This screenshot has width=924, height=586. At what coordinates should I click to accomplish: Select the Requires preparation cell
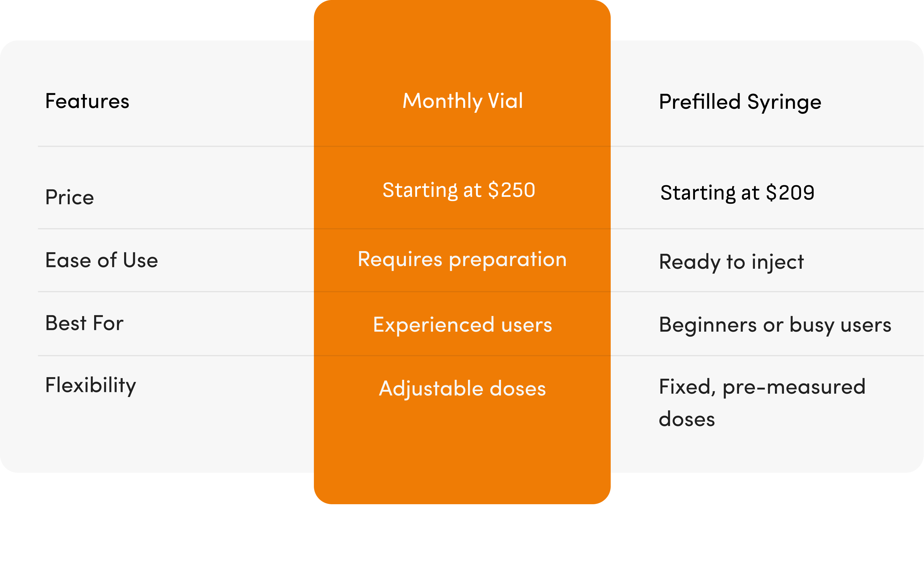coord(462,260)
